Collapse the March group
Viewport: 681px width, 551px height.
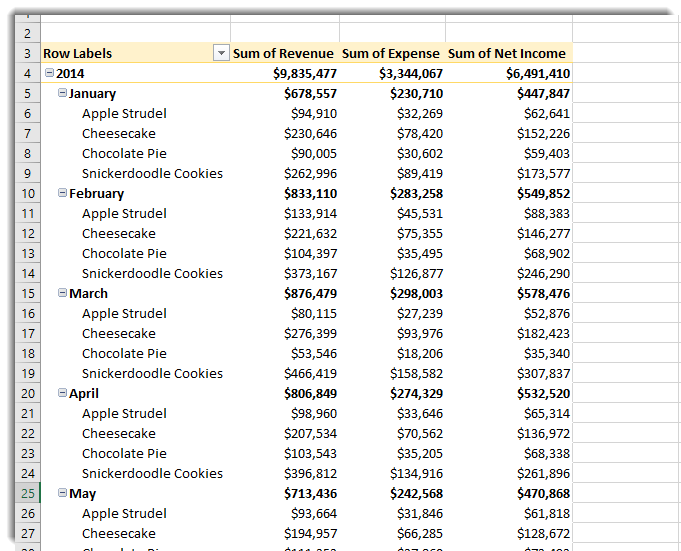pos(63,293)
